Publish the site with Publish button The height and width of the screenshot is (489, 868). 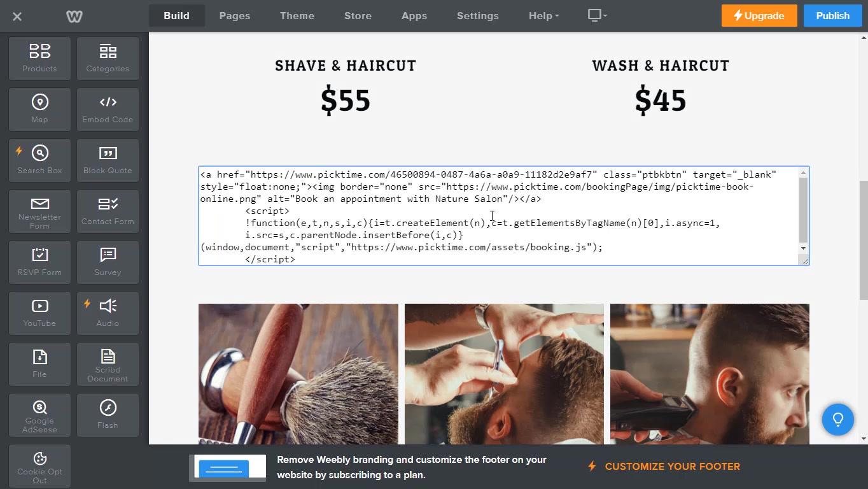[832, 16]
